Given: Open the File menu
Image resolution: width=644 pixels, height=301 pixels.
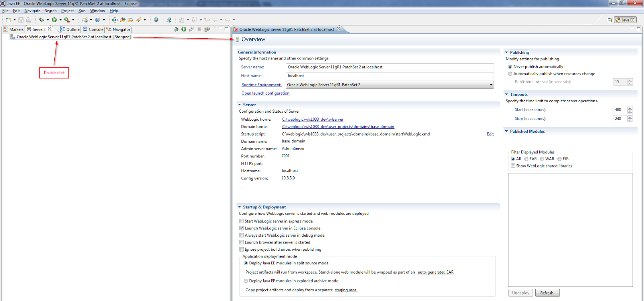Looking at the screenshot, I should pyautogui.click(x=5, y=11).
